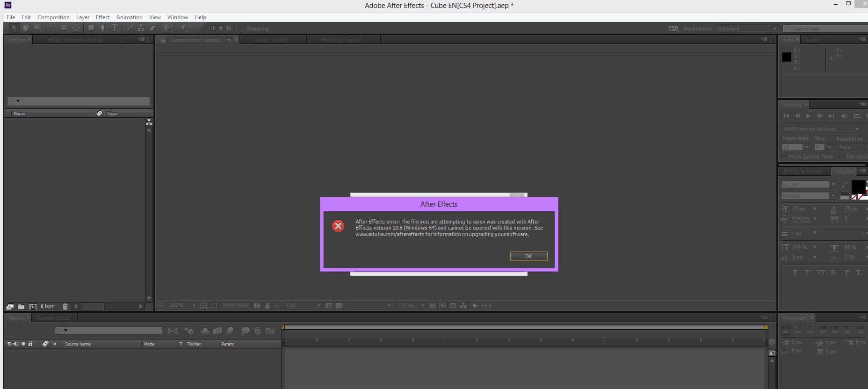Select the Rectangle shape tool
Viewport: 868px width, 389px height.
(91, 28)
